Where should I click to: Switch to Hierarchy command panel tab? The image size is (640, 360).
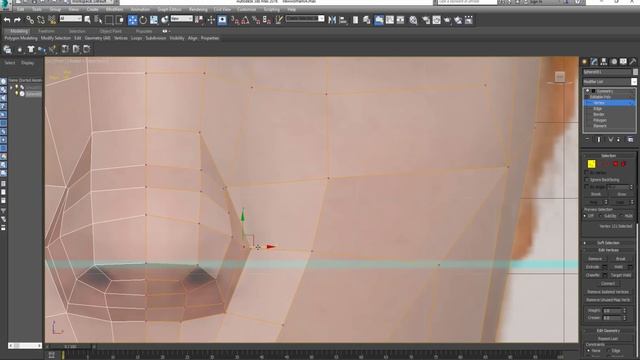tap(604, 62)
